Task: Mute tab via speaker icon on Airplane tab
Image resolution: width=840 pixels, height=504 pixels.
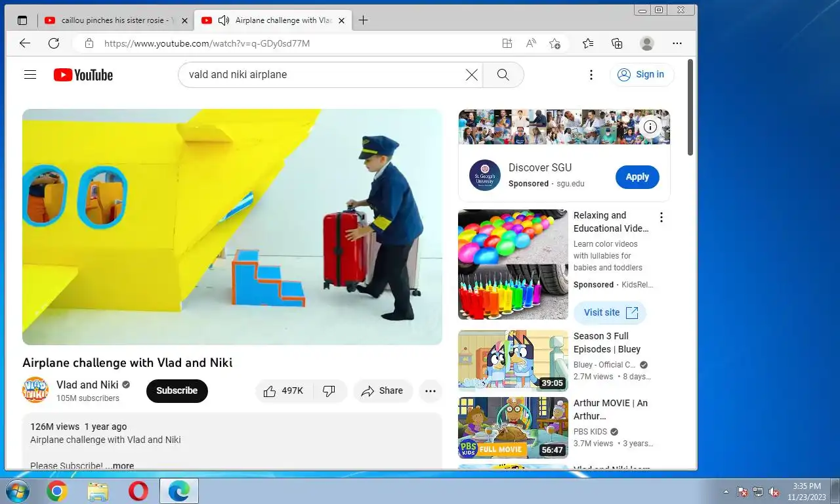Action: tap(223, 20)
